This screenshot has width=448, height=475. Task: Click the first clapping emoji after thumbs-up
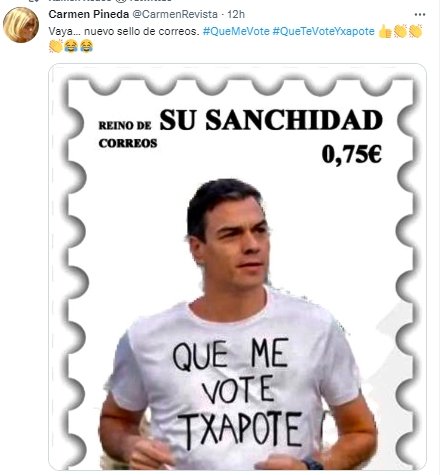(x=400, y=32)
